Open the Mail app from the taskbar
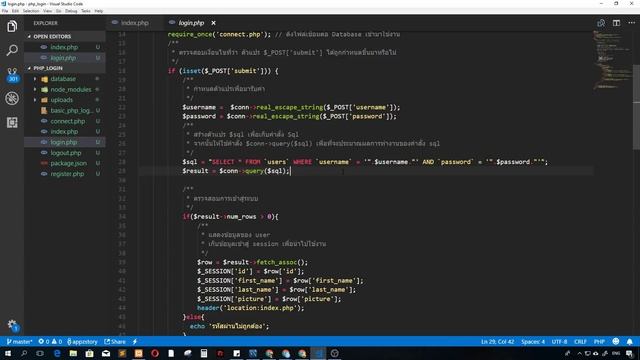 (x=106, y=353)
